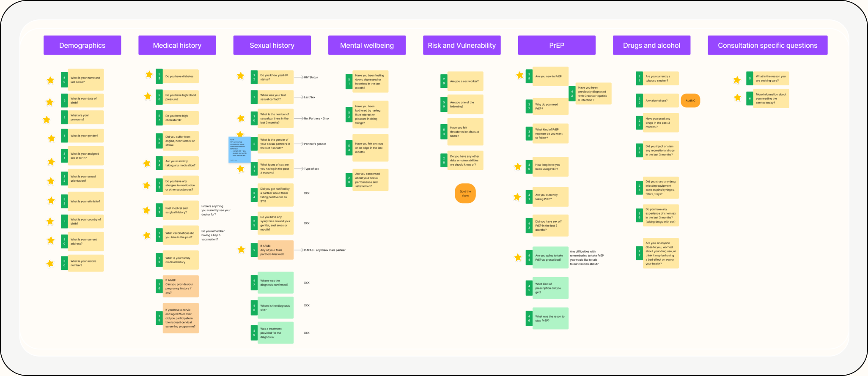Select the "Risk and Vulnerability" header
Image resolution: width=868 pixels, height=376 pixels.
click(462, 45)
